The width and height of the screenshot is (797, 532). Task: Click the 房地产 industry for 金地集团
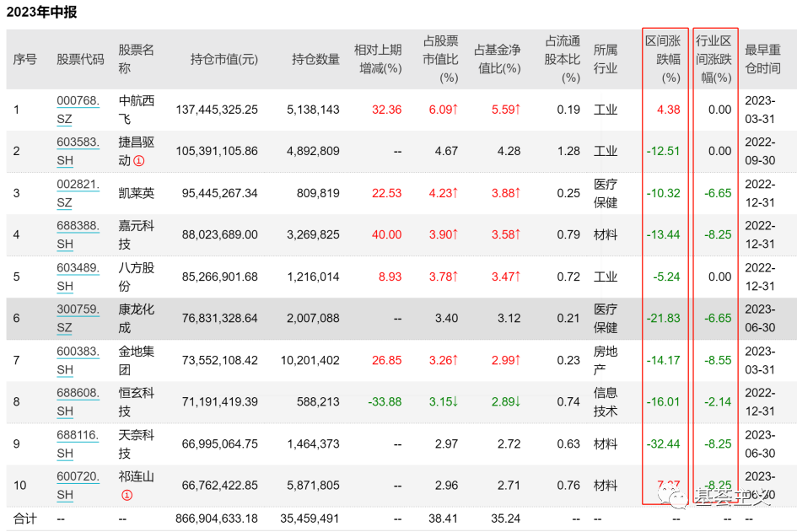tap(606, 361)
